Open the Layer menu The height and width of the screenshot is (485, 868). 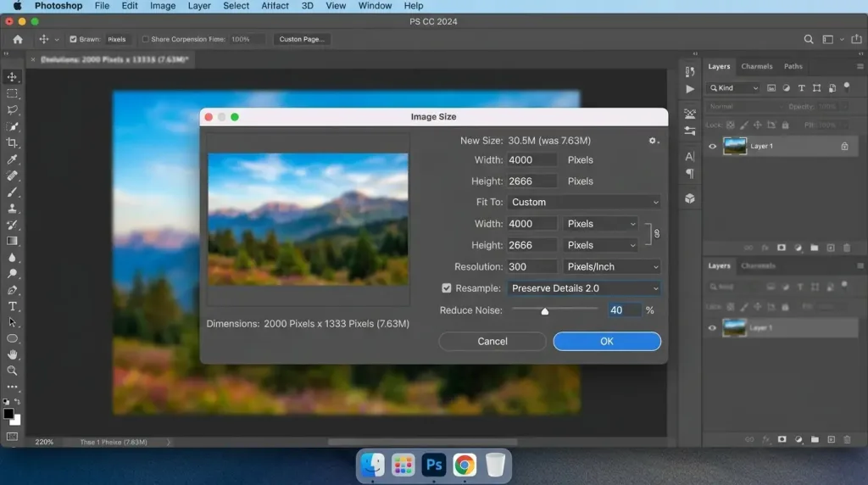199,6
